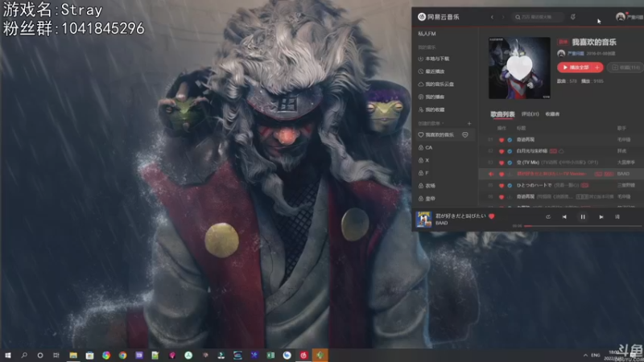Open File Explorer from the taskbar

73,355
